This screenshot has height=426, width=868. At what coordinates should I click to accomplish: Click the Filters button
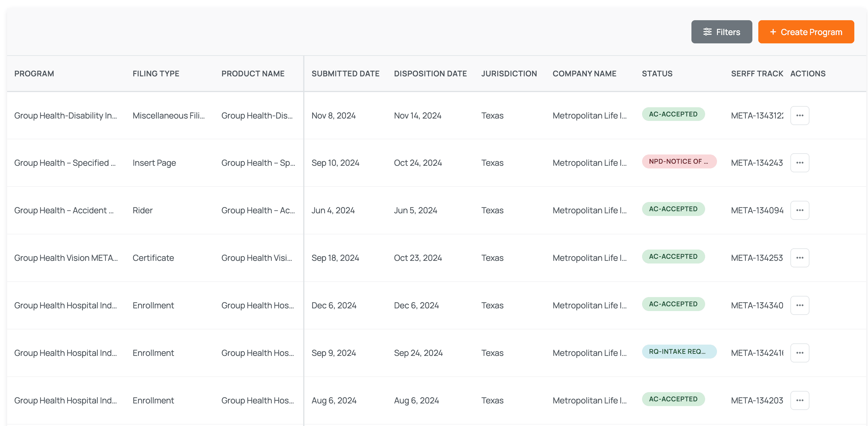pos(721,32)
